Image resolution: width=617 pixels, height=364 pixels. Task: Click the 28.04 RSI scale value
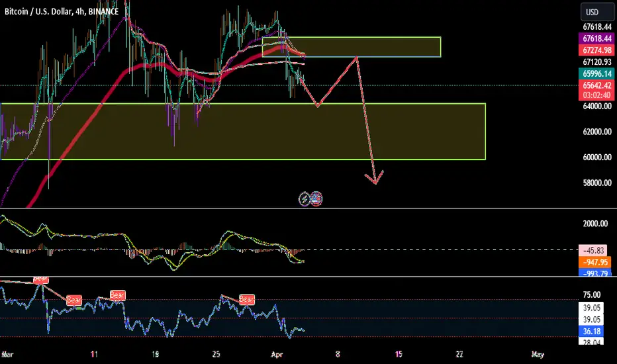[591, 342]
